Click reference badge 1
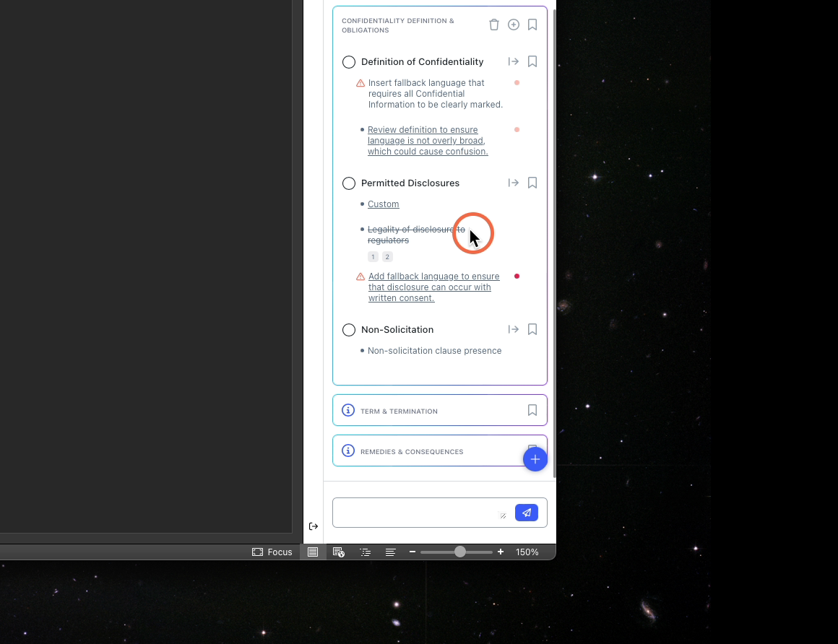This screenshot has height=644, width=838. pos(373,257)
